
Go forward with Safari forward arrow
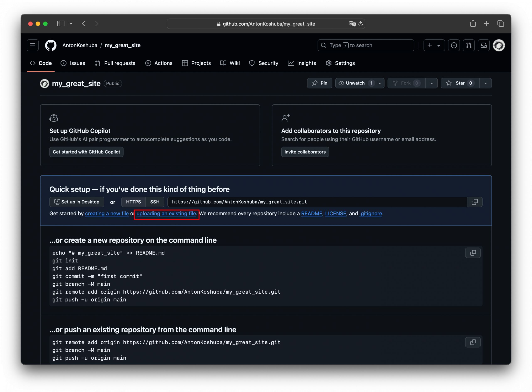(x=96, y=23)
